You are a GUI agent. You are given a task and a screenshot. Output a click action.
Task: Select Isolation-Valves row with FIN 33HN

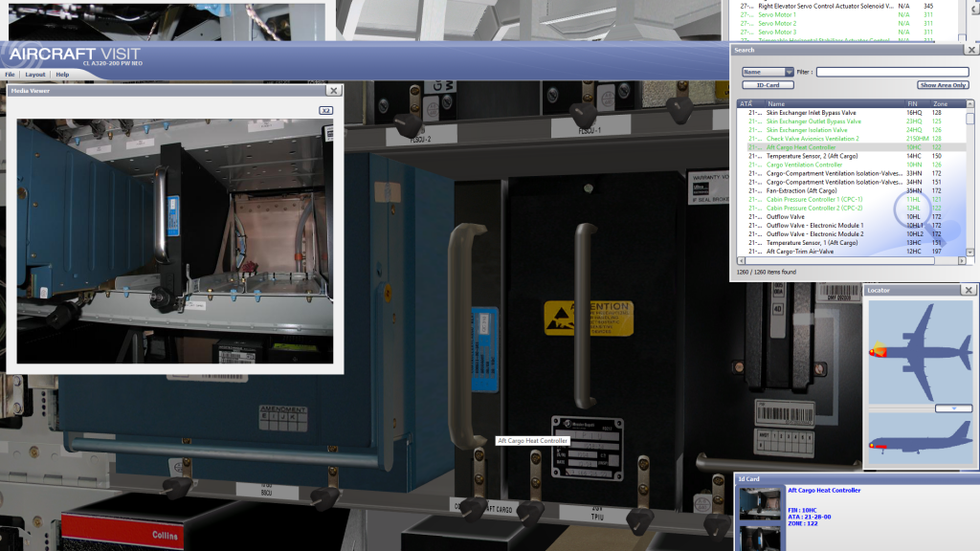pyautogui.click(x=851, y=174)
